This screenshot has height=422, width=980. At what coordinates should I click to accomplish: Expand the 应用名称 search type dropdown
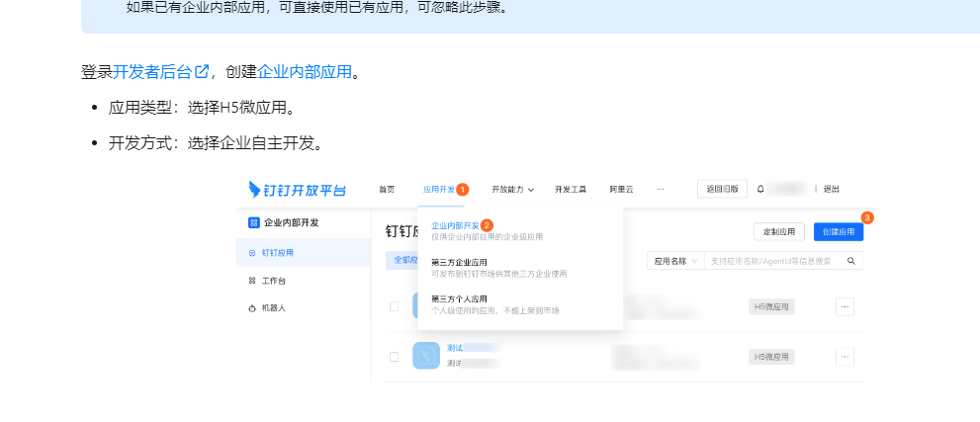675,261
